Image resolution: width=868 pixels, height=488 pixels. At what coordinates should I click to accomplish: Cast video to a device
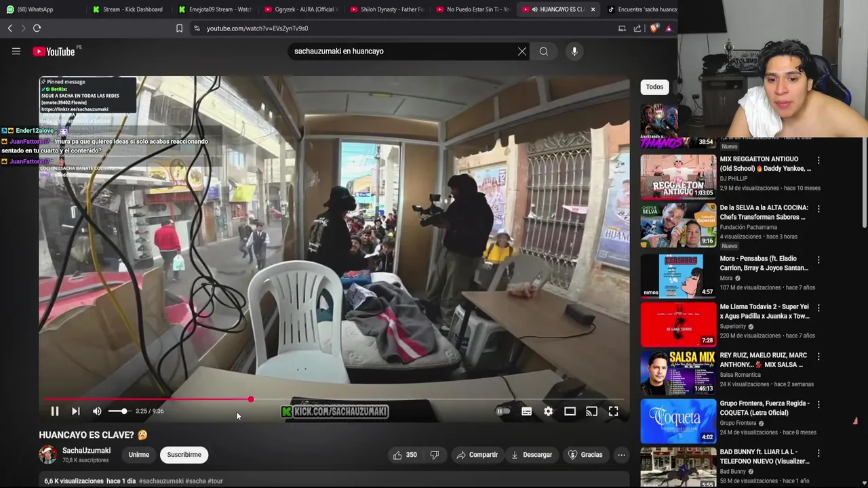(591, 411)
